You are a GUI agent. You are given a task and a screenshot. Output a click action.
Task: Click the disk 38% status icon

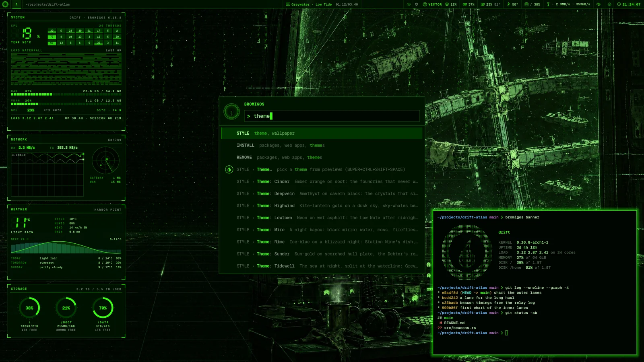click(526, 4)
